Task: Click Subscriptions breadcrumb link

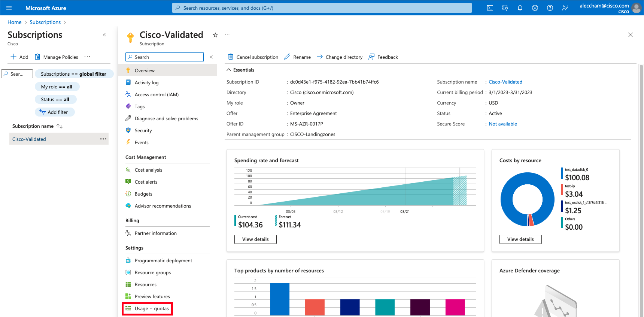Action: point(45,22)
